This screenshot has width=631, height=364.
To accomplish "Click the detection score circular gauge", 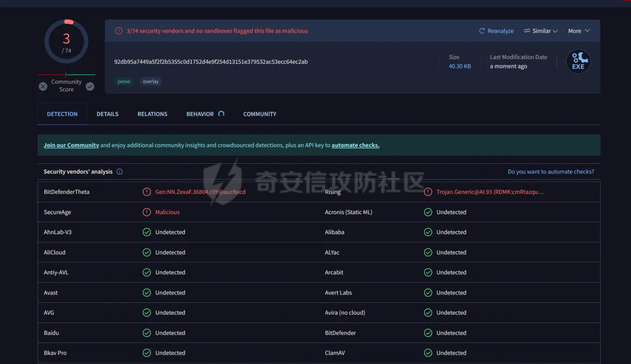I will click(x=66, y=42).
